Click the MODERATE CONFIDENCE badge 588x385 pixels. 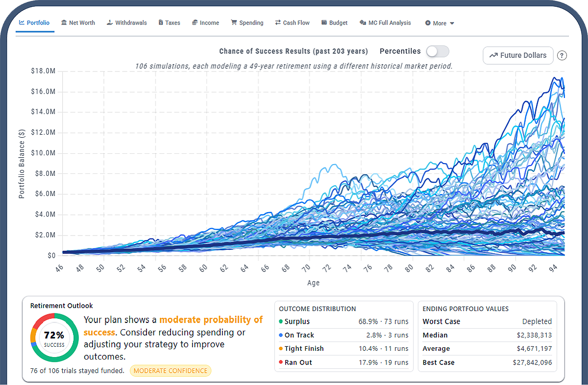[x=171, y=371]
